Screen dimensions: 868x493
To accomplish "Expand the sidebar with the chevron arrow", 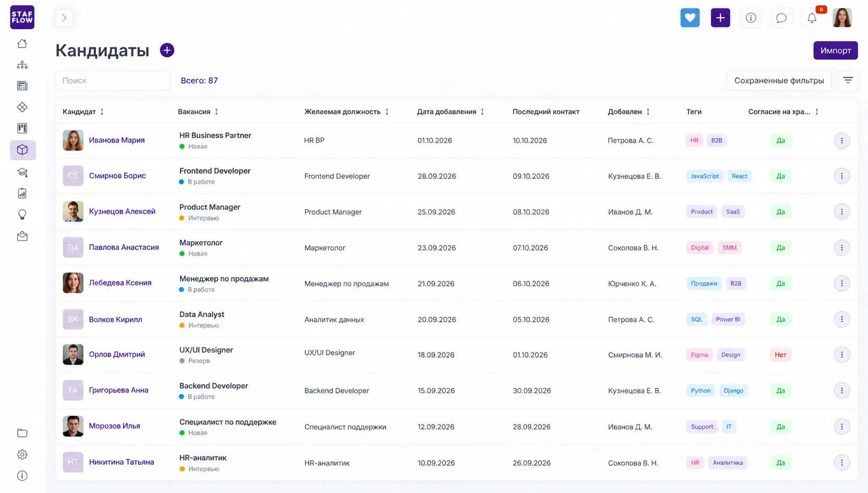I will (64, 18).
